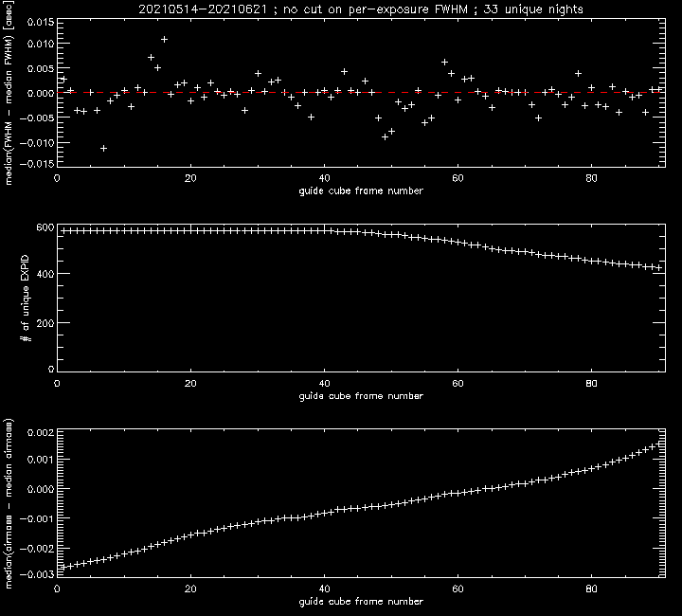Image resolution: width=682 pixels, height=616 pixels.
Task: Click the '200' tick label on the EXPID plot
Action: [x=45, y=323]
